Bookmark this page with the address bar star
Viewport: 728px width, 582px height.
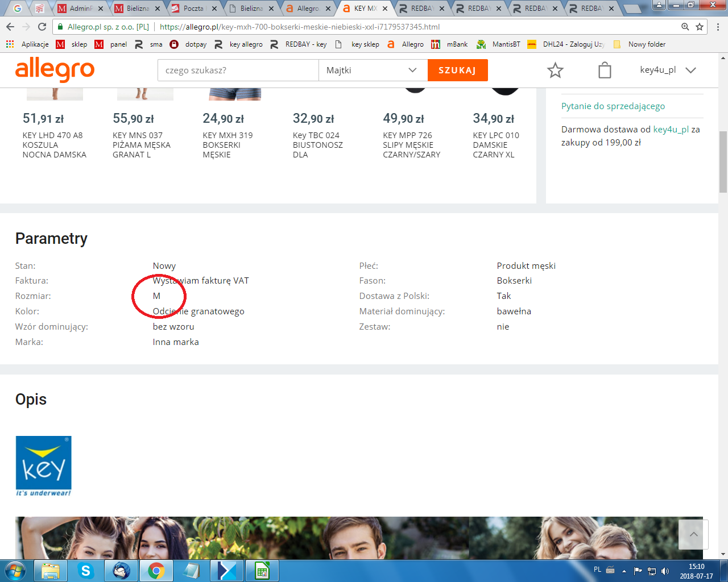[x=700, y=27]
